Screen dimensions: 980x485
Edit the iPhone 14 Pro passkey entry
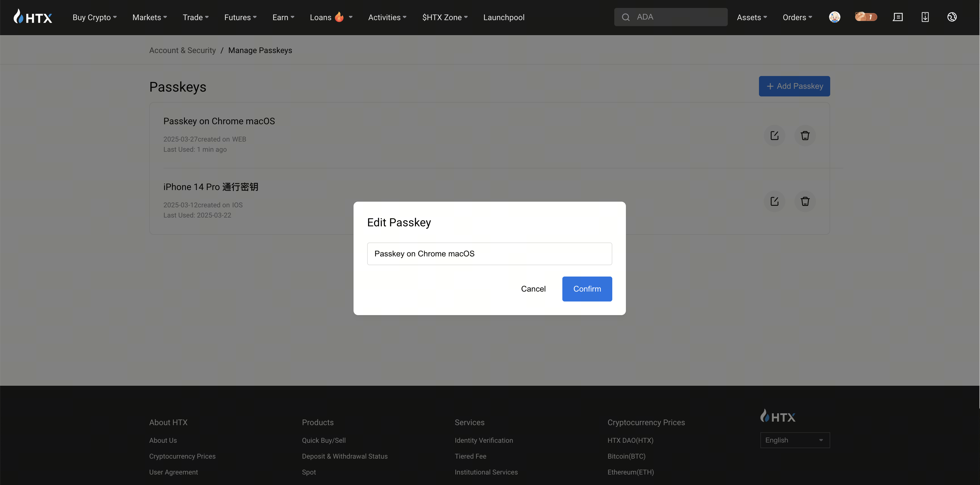click(x=774, y=201)
